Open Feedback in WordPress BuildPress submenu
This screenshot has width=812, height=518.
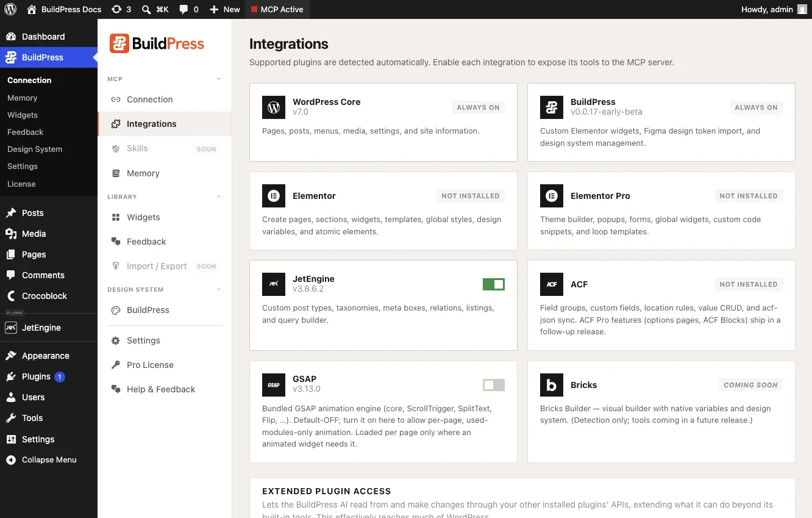coord(26,132)
